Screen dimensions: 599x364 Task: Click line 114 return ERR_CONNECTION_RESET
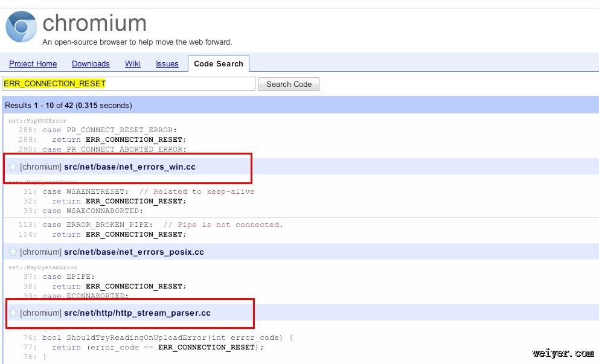click(x=102, y=234)
